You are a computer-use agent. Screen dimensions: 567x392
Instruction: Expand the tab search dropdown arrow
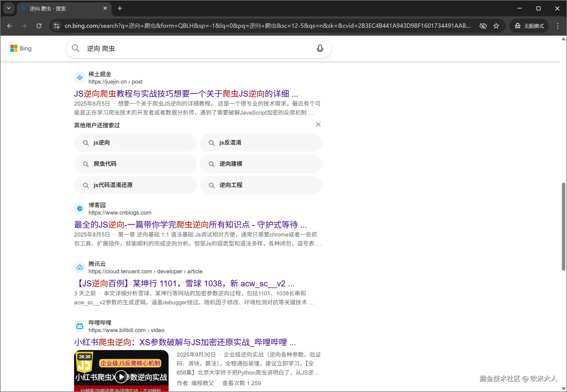(9, 8)
